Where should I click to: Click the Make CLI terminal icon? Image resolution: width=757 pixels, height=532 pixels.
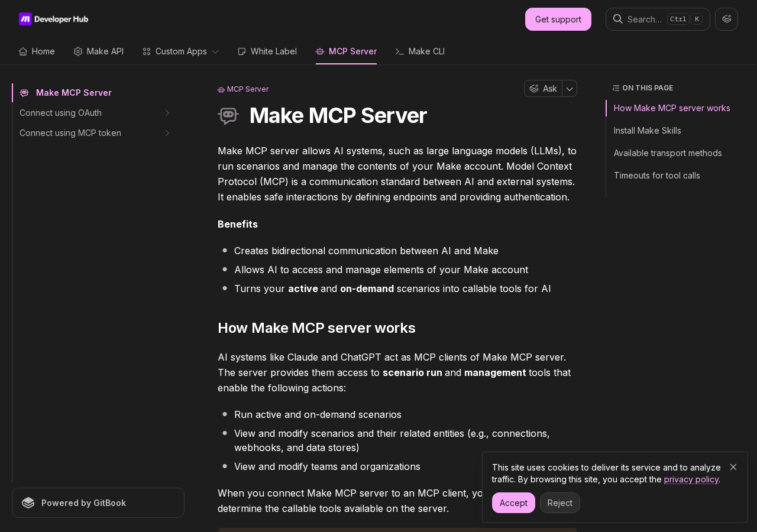click(400, 51)
